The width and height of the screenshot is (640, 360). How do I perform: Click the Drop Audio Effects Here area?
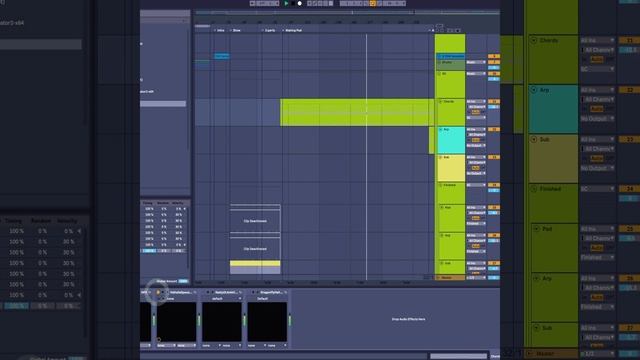click(x=408, y=319)
